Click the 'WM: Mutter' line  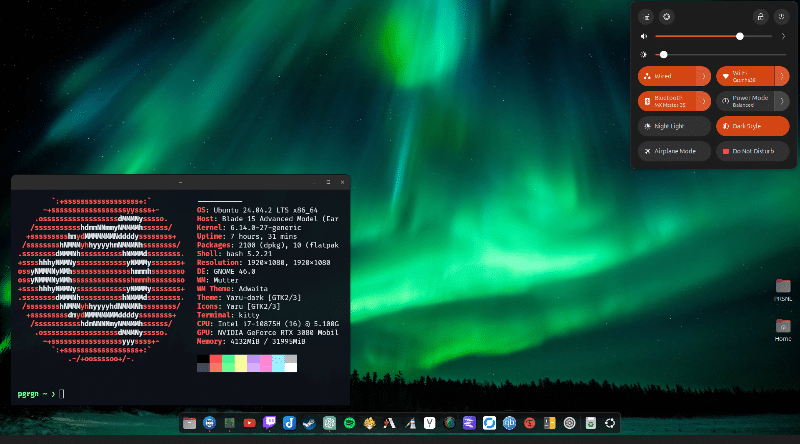point(217,280)
